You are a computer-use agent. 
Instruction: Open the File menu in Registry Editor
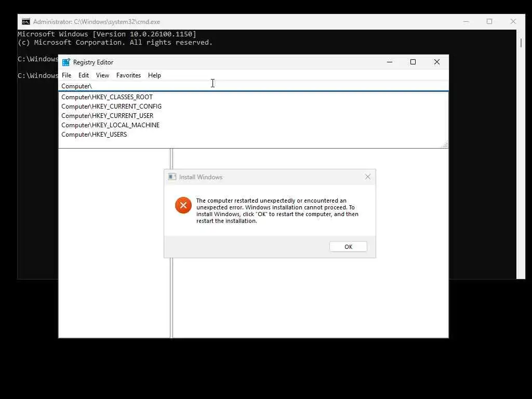point(66,75)
